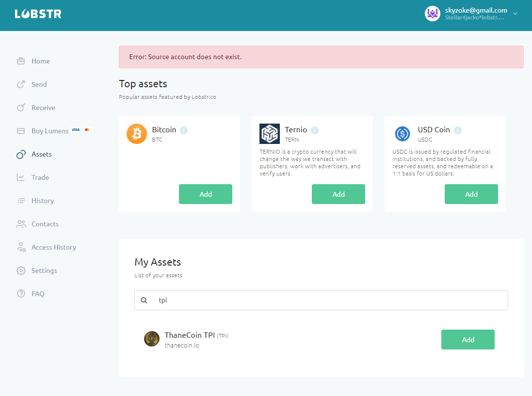This screenshot has width=532, height=396.
Task: Show USD Coin info icon
Action: 458,130
